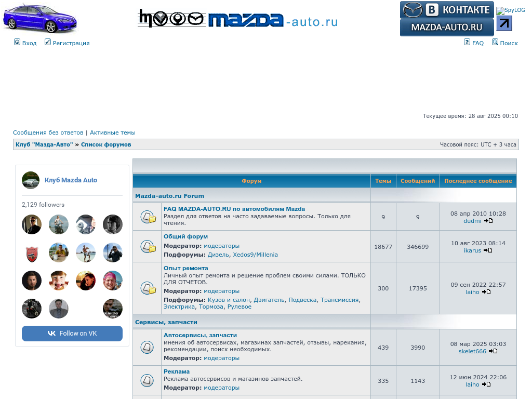
Task: Click the arrow counter icon below SpyLOG
Action: coord(504,23)
